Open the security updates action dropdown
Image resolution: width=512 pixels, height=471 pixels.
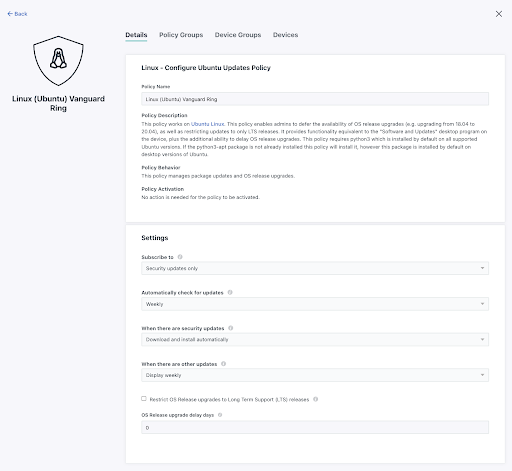pyautogui.click(x=315, y=339)
